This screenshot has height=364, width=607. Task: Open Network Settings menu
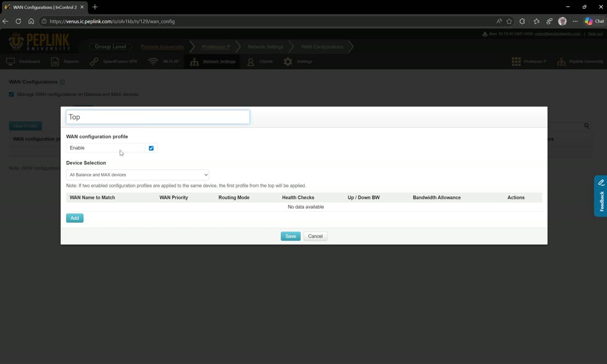tap(213, 62)
